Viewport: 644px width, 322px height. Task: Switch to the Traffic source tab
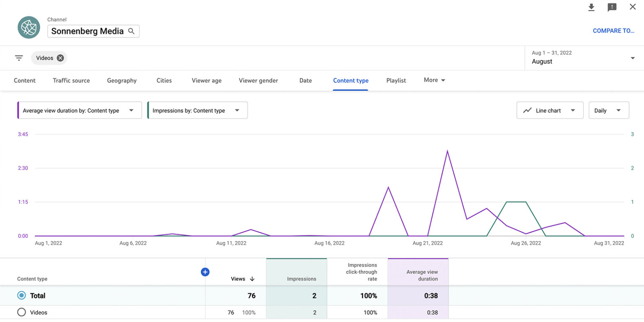tap(71, 80)
